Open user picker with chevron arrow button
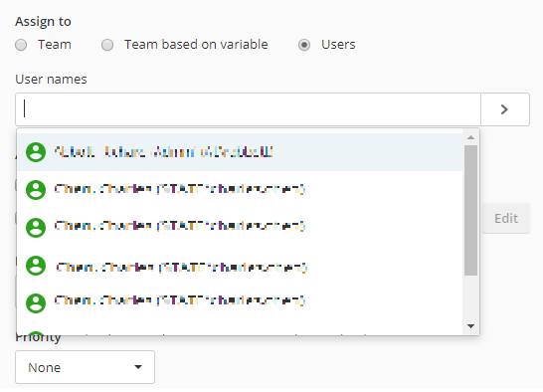This screenshot has width=543, height=392. tap(505, 109)
